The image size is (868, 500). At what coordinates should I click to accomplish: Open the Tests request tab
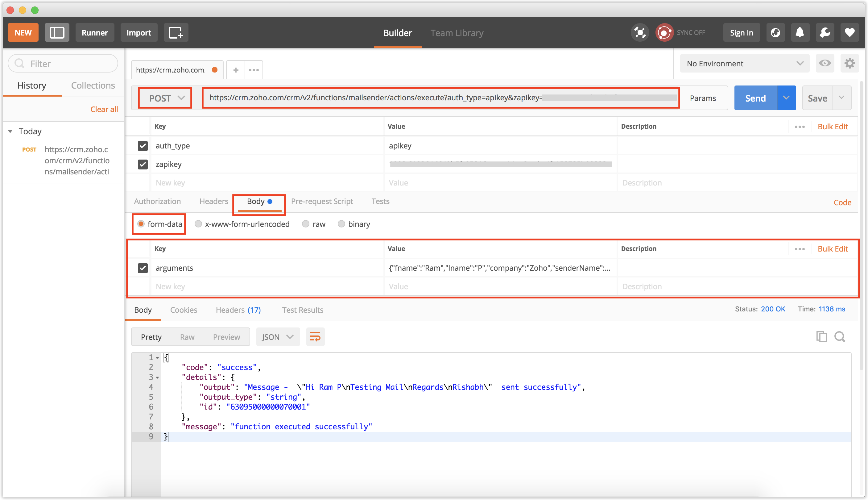pyautogui.click(x=380, y=201)
